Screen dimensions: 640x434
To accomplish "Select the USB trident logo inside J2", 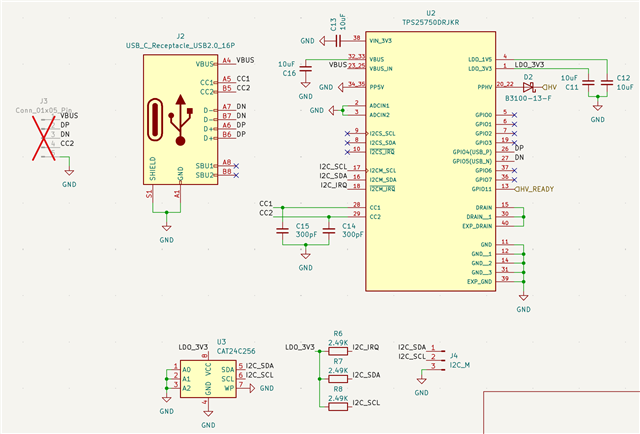I will [180, 120].
